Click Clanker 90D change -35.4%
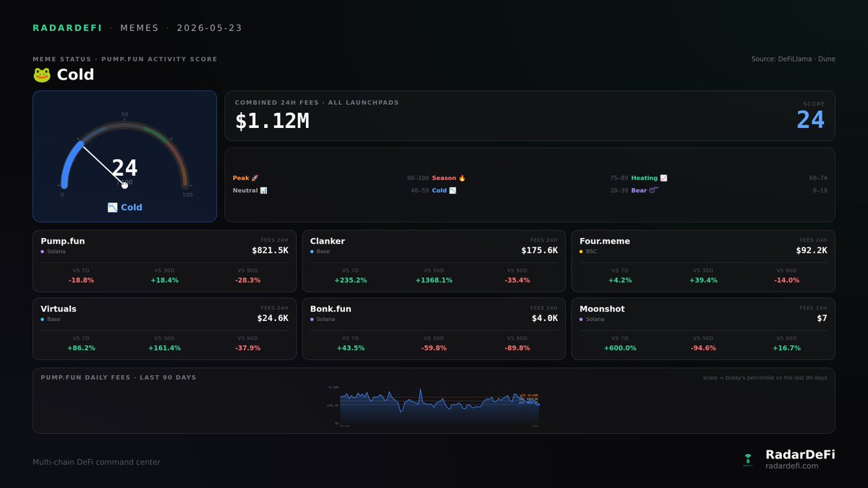The height and width of the screenshot is (488, 868). tap(517, 281)
